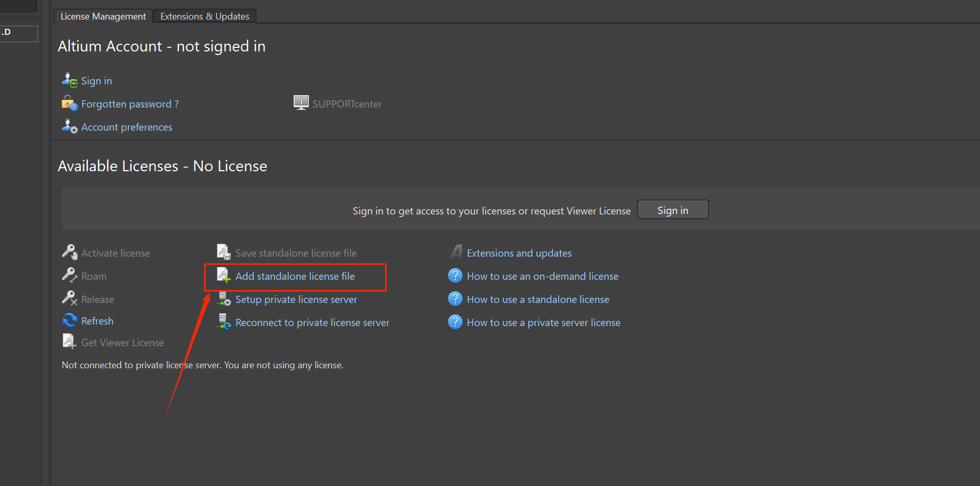Click the Account preferences gear-user icon
The width and height of the screenshot is (980, 486).
click(69, 127)
